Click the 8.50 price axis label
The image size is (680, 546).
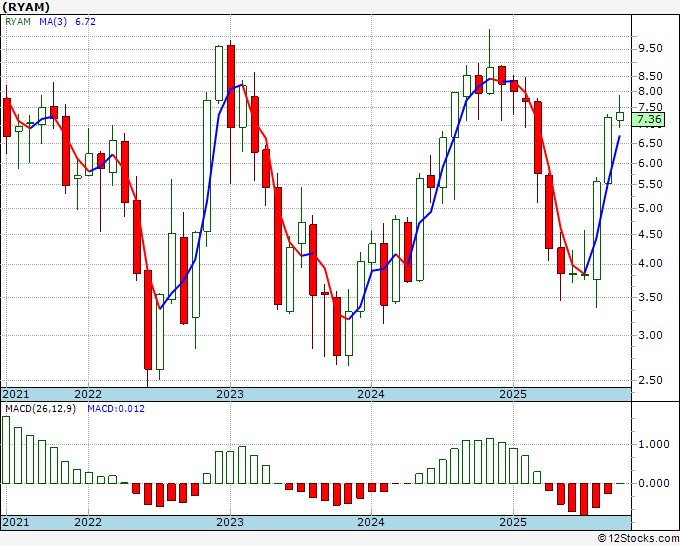click(650, 76)
